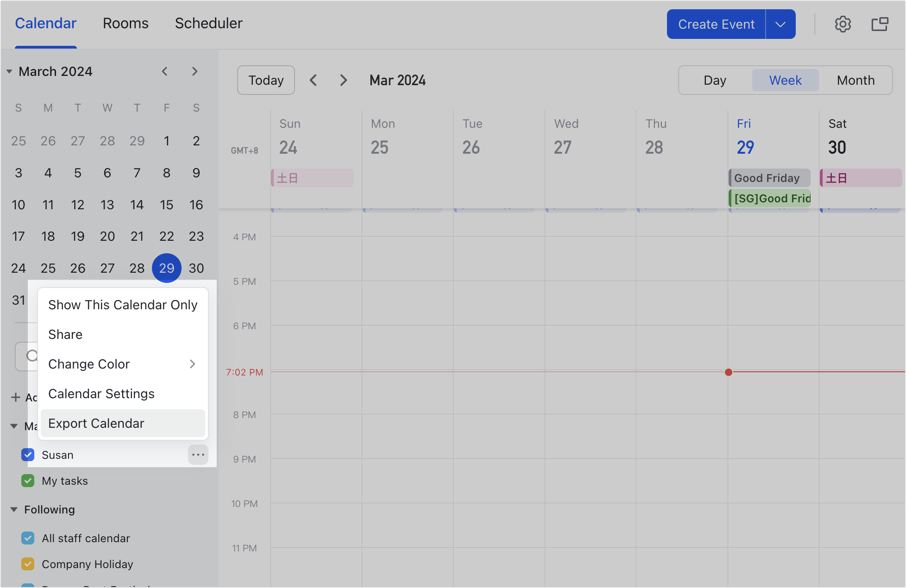
Task: Uncheck the Susan calendar checkbox
Action: click(x=28, y=455)
